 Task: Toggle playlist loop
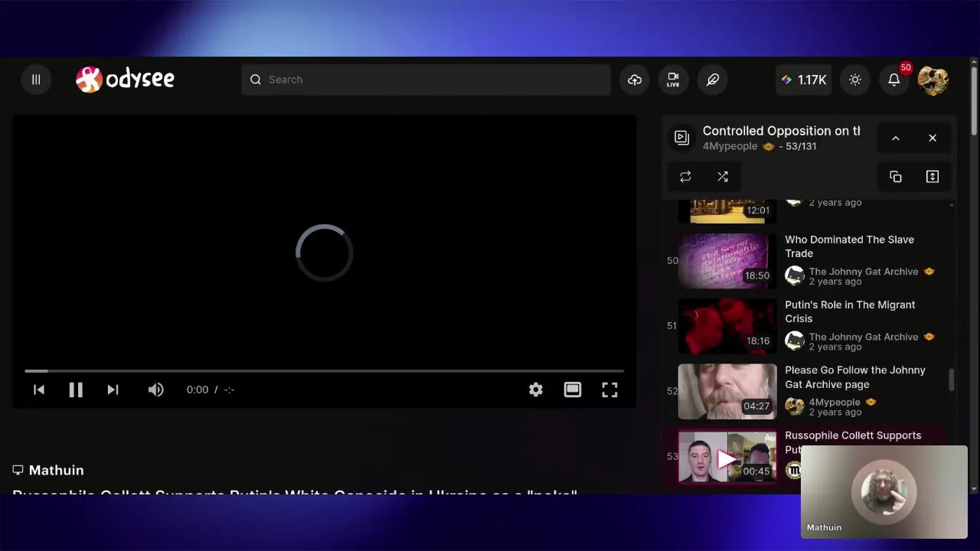pyautogui.click(x=685, y=177)
